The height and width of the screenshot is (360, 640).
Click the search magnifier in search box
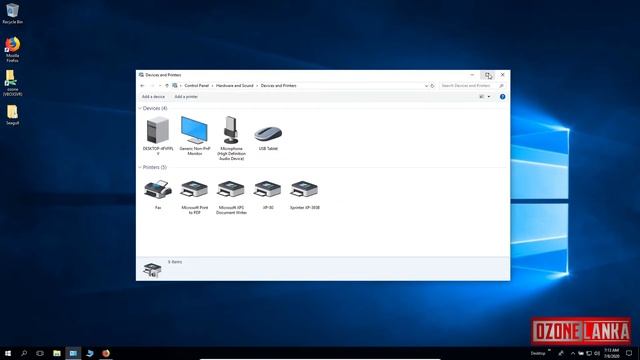pyautogui.click(x=501, y=86)
